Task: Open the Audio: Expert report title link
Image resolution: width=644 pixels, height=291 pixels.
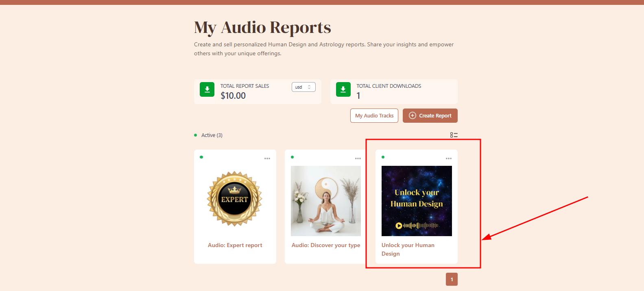Action: 235,245
